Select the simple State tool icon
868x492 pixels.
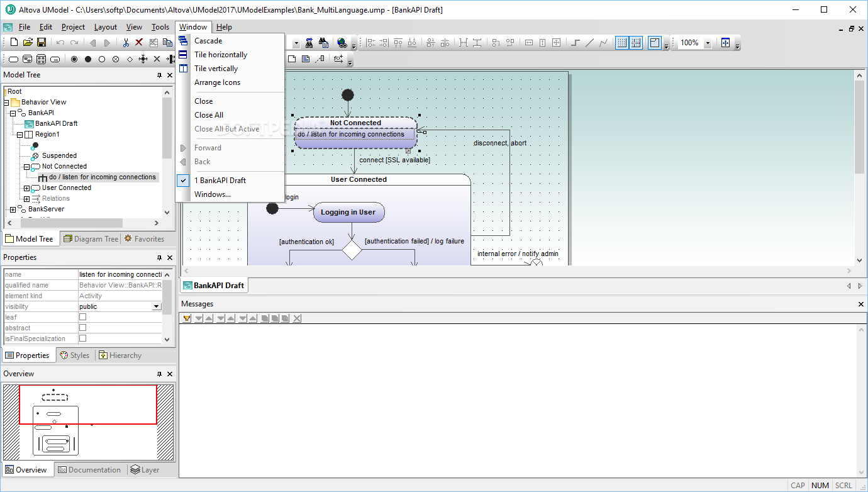coord(14,59)
